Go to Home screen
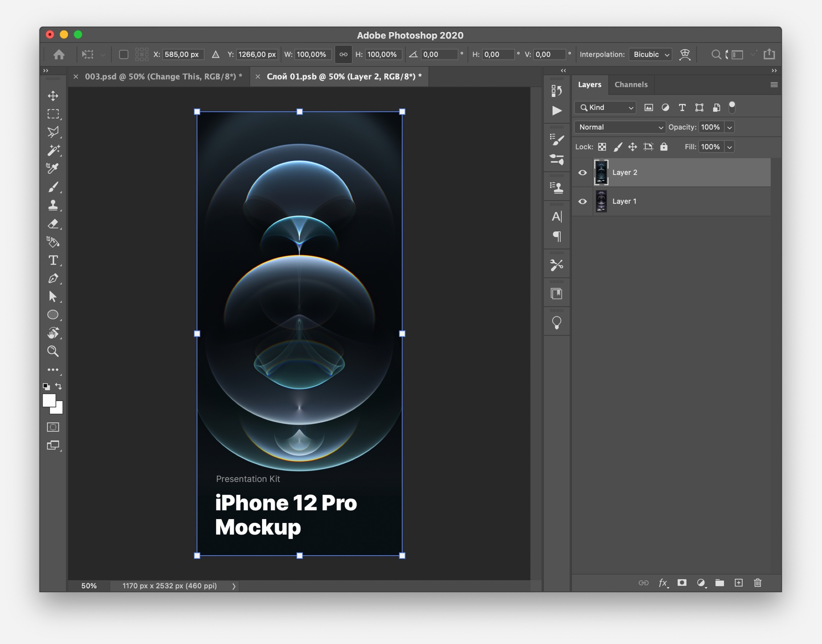 click(59, 55)
